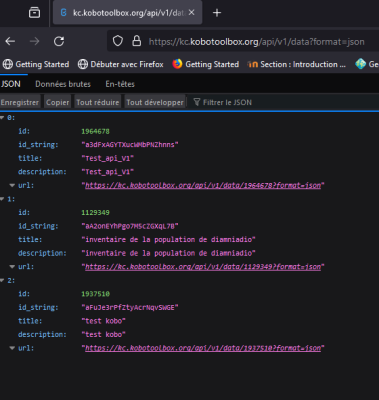Select id_string value starting aA2onEYh
The image size is (379, 400).
[x=130, y=226]
